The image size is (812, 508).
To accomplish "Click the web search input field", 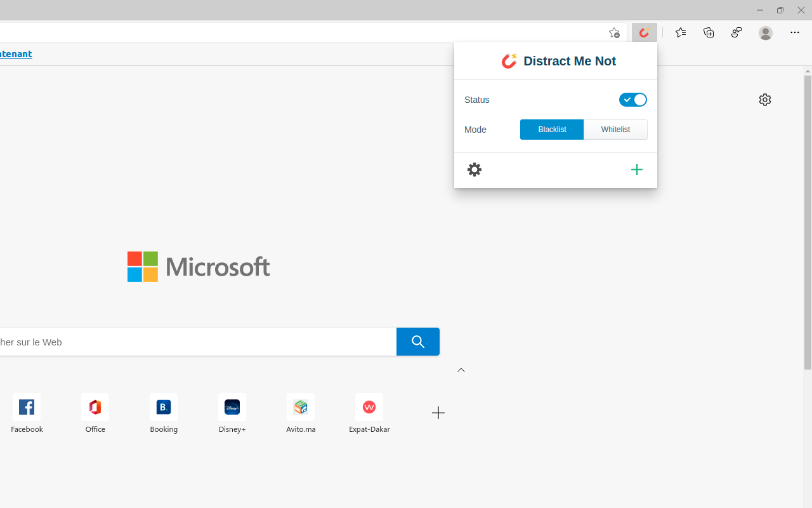I will [198, 342].
